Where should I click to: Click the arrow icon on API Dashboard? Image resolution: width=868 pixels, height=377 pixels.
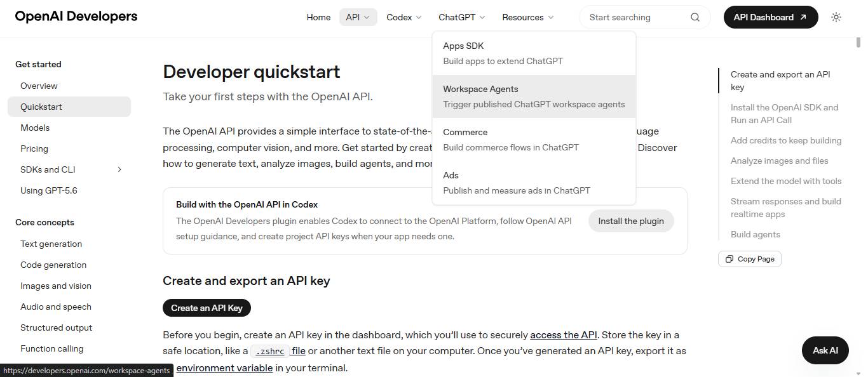click(803, 17)
